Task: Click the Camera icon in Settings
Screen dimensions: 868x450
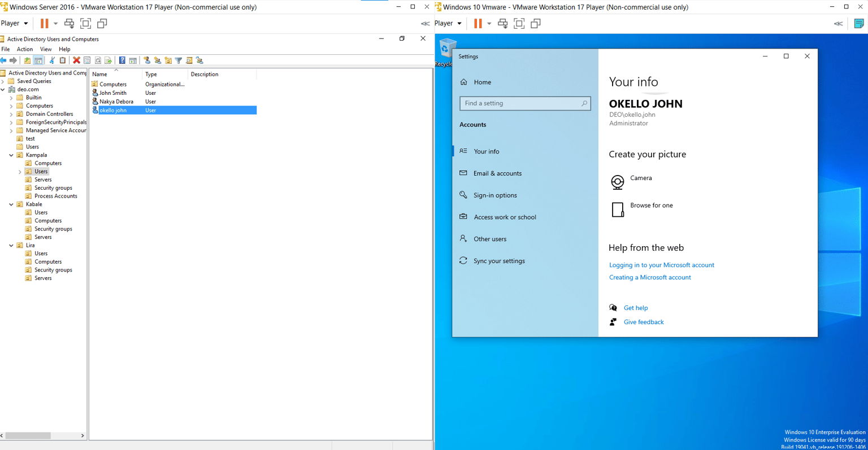Action: tap(618, 182)
